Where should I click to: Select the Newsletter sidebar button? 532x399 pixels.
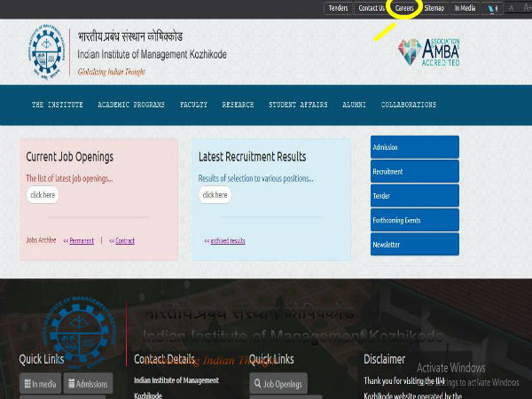415,245
